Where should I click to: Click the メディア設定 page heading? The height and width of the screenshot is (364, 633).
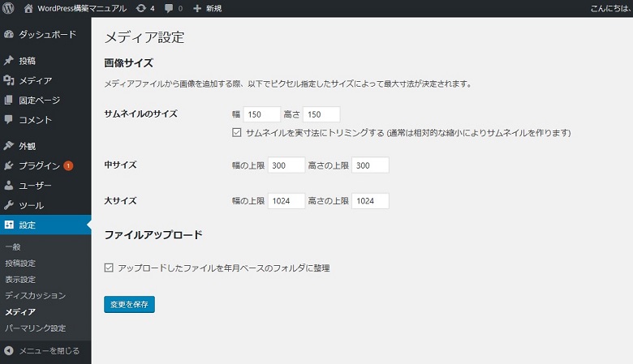(144, 37)
